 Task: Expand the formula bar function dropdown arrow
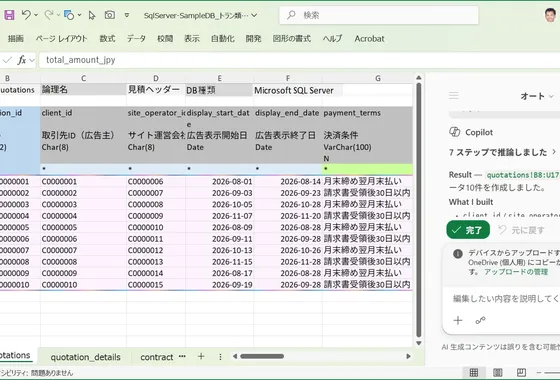coord(32,60)
